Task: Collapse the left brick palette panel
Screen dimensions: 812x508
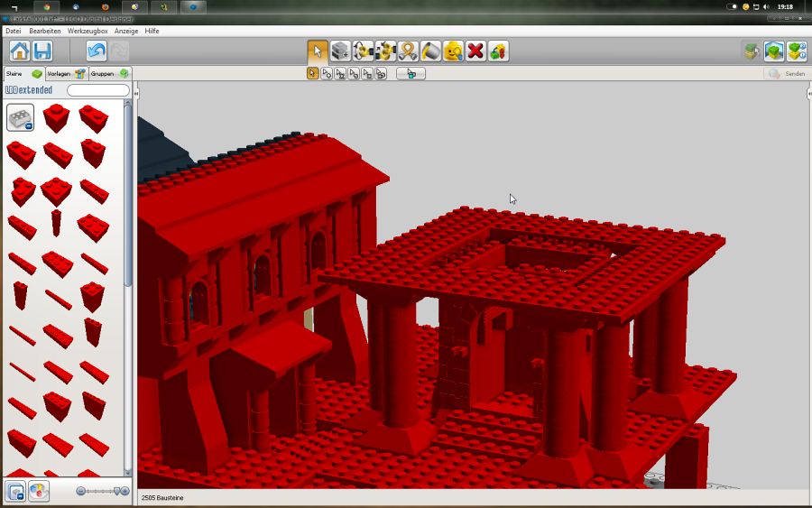Action: pyautogui.click(x=135, y=93)
